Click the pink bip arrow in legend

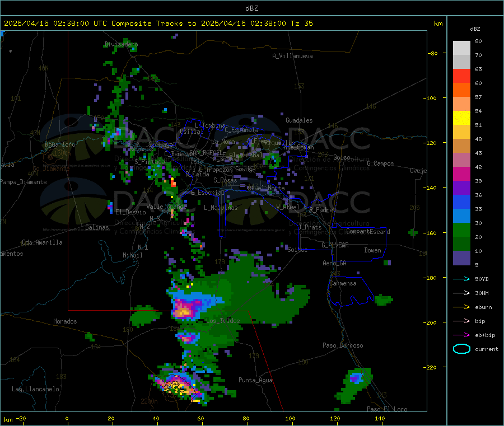point(461,321)
